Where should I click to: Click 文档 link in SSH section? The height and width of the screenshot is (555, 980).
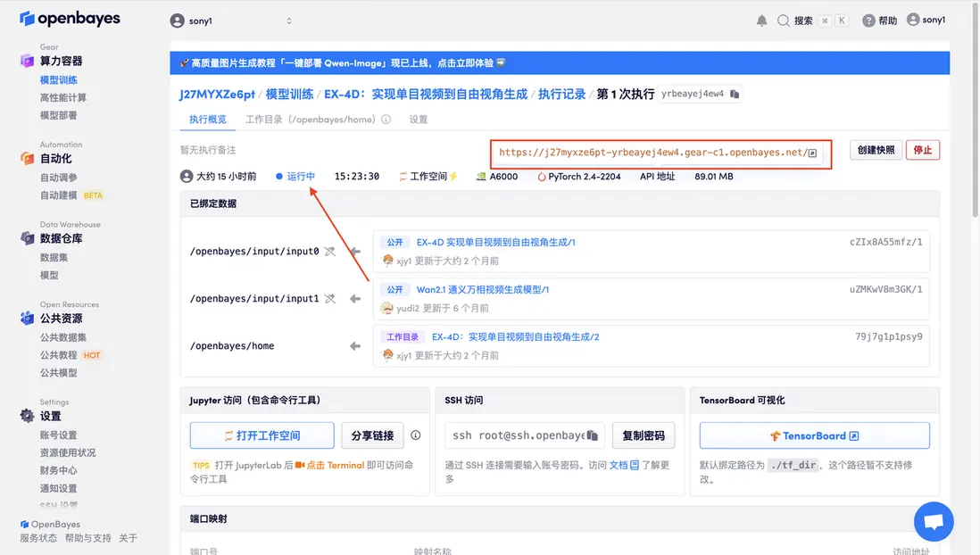coord(624,465)
